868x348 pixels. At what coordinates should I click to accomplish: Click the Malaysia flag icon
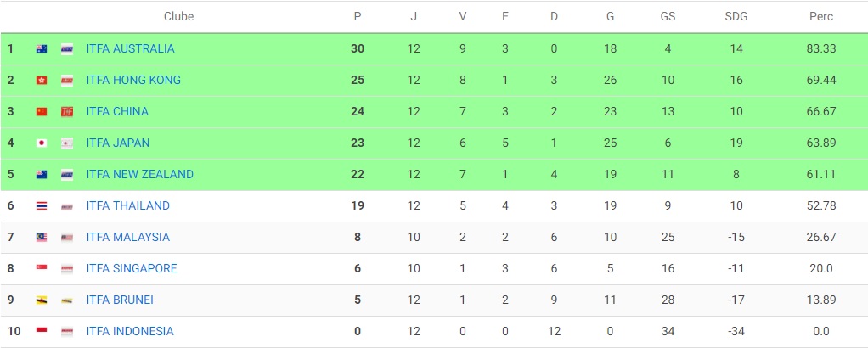pyautogui.click(x=42, y=238)
